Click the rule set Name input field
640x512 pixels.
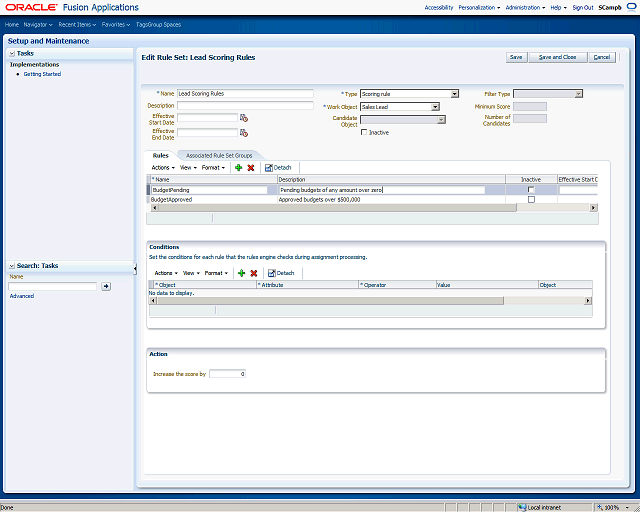[x=245, y=93]
